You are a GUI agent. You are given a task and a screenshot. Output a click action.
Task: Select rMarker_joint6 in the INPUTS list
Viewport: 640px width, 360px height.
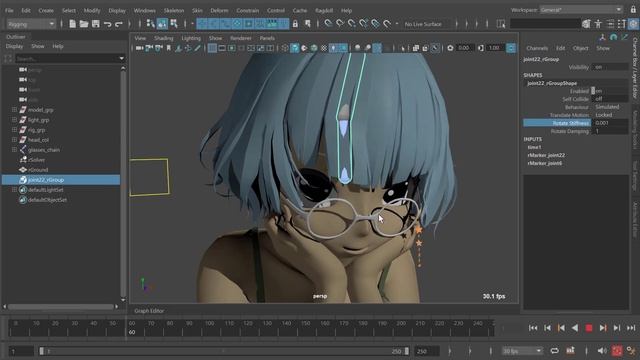point(544,163)
